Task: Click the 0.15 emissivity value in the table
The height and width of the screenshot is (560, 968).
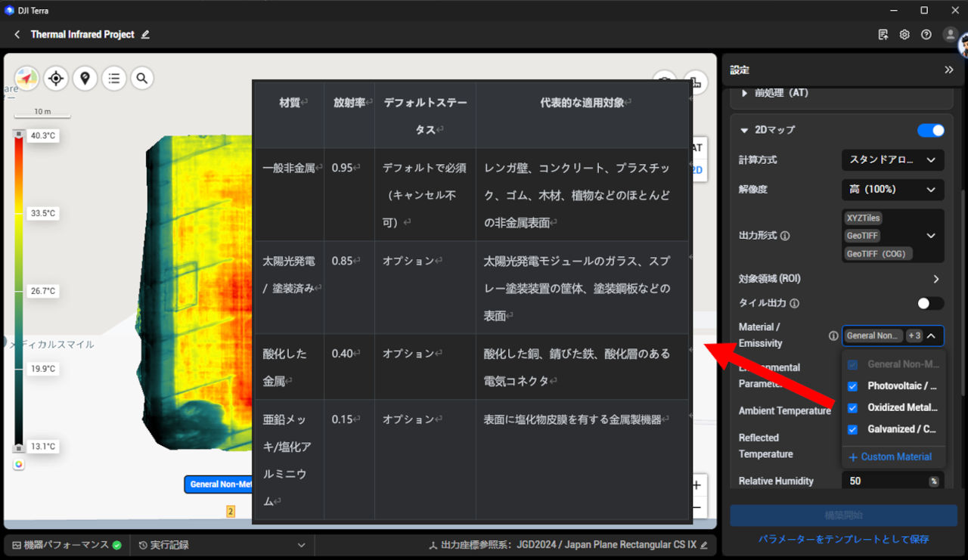Action: point(343,419)
